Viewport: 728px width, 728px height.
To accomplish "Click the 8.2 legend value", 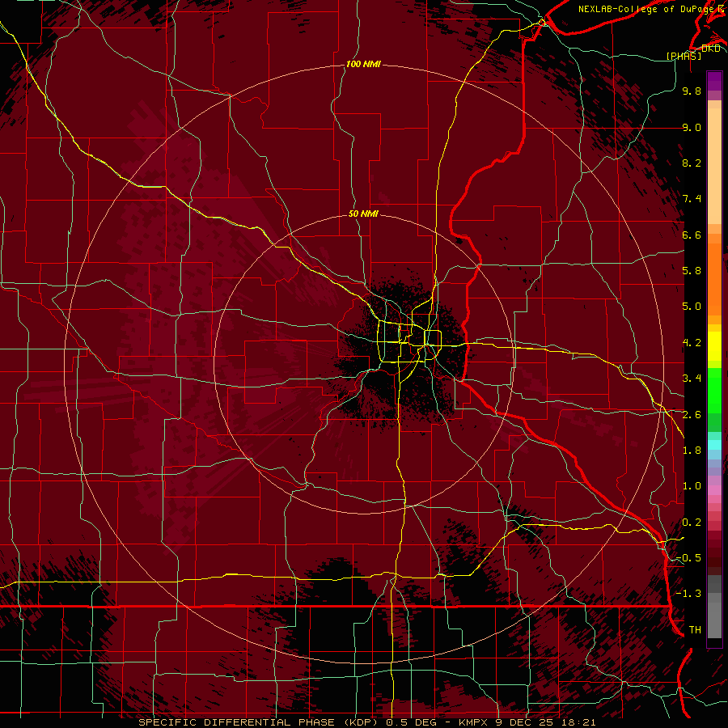I will pos(692,163).
